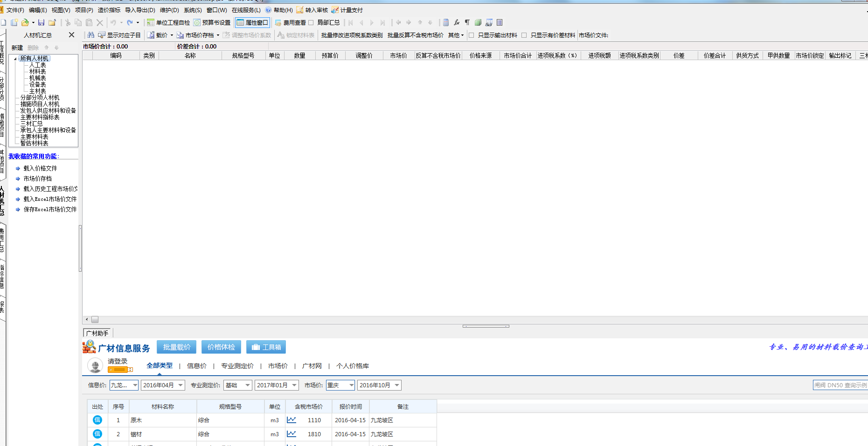Enable 只显示有价差材料 checkbox
The width and height of the screenshot is (868, 446).
[x=524, y=35]
